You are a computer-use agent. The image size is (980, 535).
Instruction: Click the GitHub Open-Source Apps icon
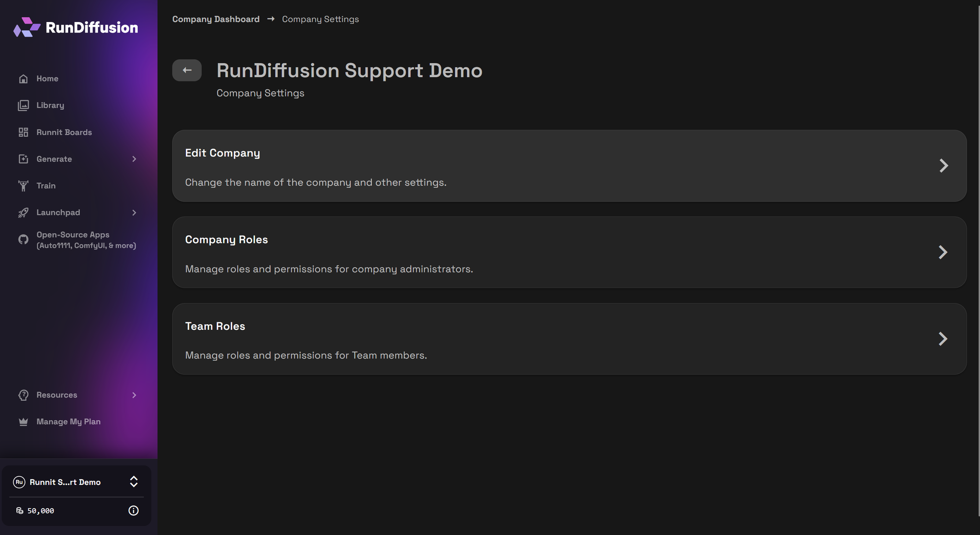click(23, 240)
